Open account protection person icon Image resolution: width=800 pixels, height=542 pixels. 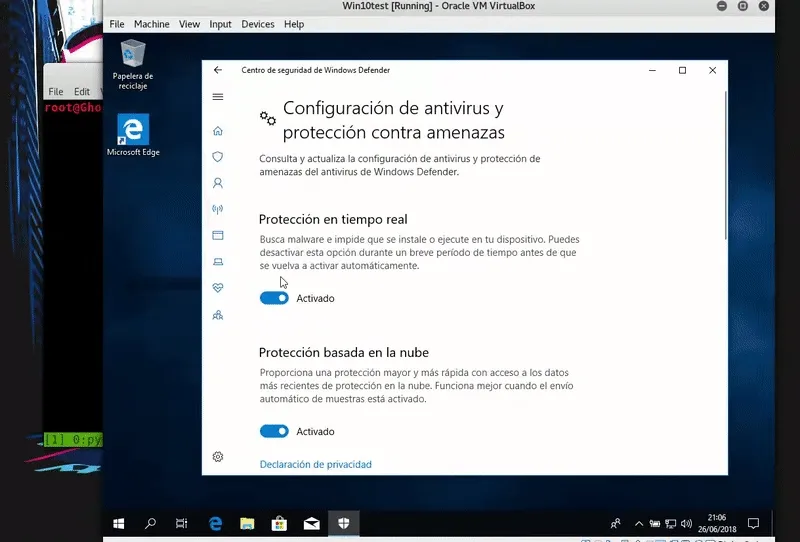pyautogui.click(x=218, y=184)
